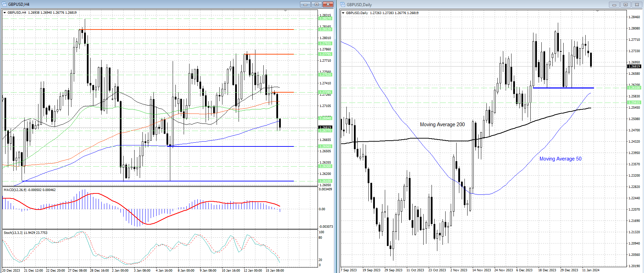The image size is (644, 273).
Task: Click the GBPUSD,Daily window chart icon
Action: tap(343, 5)
